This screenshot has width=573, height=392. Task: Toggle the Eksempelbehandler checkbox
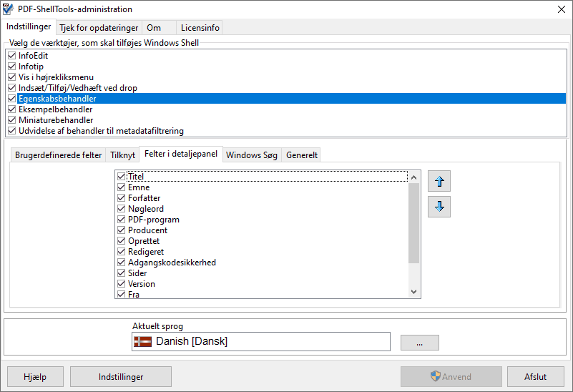(x=12, y=109)
